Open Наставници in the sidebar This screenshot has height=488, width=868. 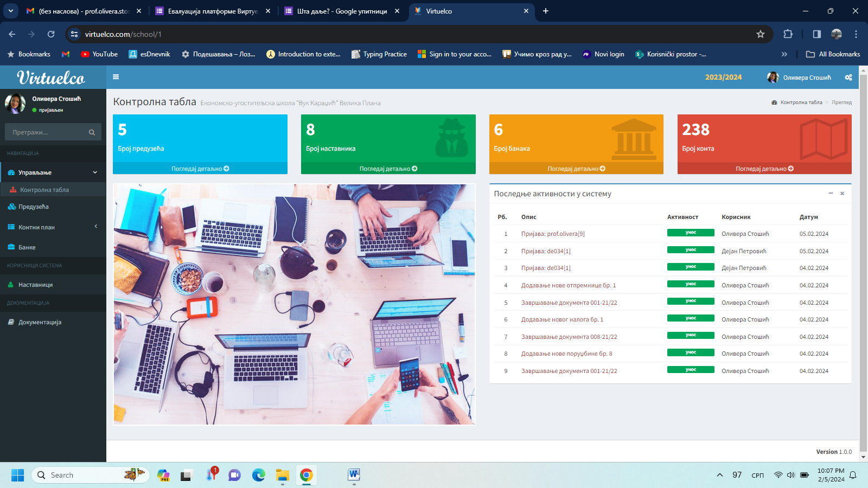tap(35, 285)
